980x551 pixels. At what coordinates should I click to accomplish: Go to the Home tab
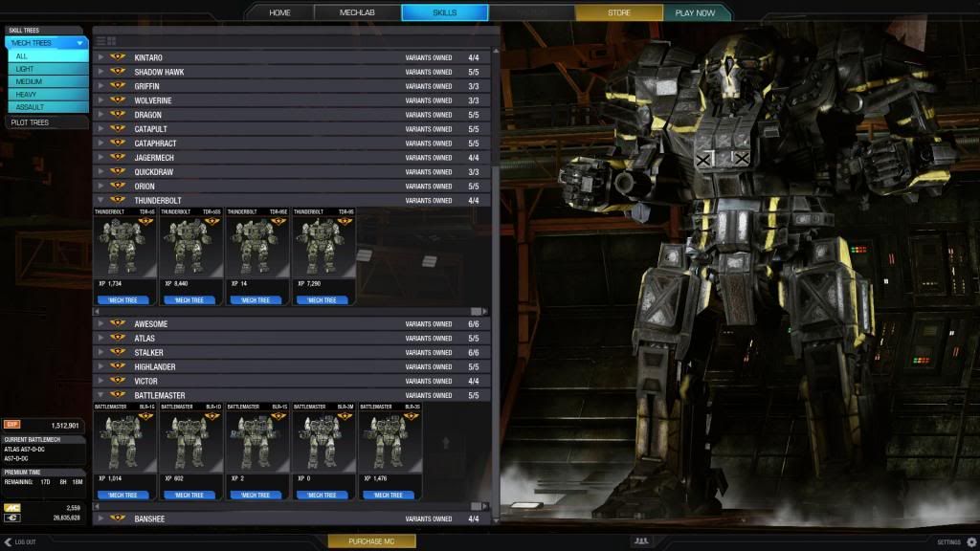pyautogui.click(x=279, y=12)
